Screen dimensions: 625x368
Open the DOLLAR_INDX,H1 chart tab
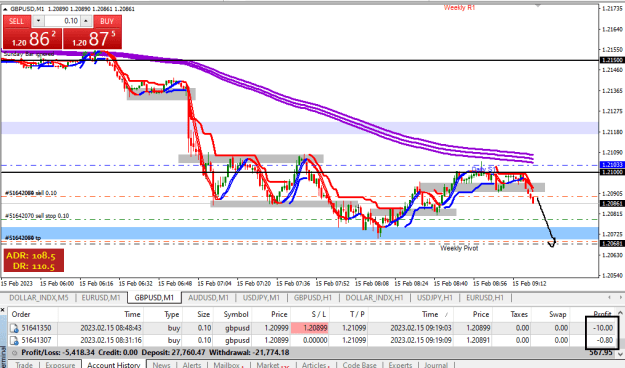[374, 298]
